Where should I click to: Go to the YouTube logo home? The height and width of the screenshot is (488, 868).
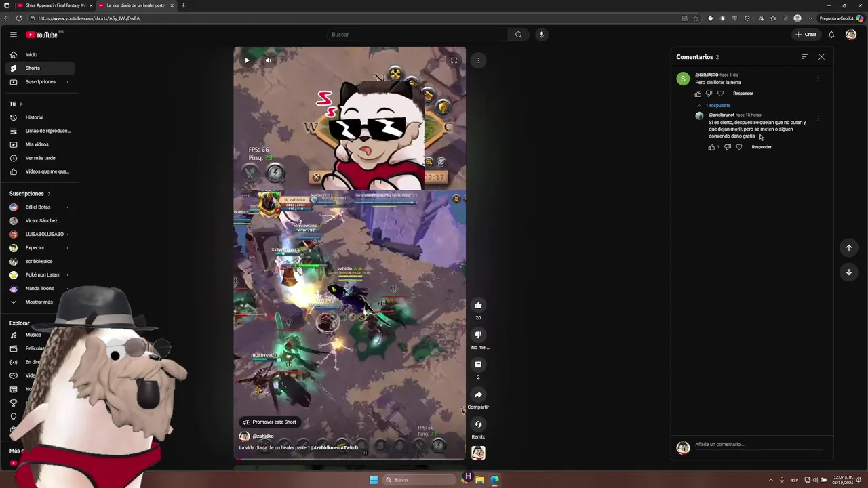click(42, 35)
